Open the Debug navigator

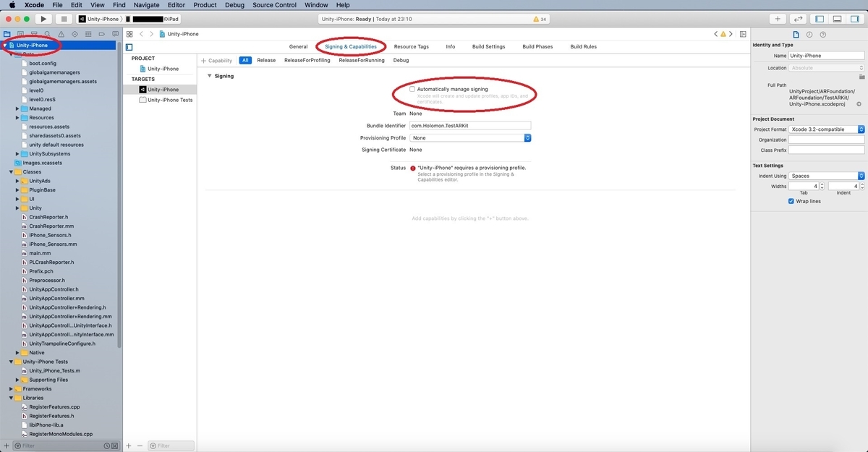point(88,34)
